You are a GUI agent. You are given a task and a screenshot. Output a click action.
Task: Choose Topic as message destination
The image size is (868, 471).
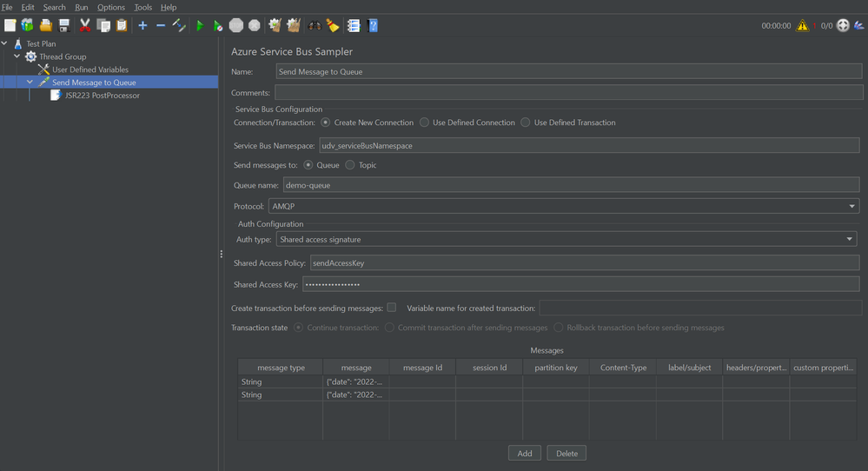click(x=350, y=165)
